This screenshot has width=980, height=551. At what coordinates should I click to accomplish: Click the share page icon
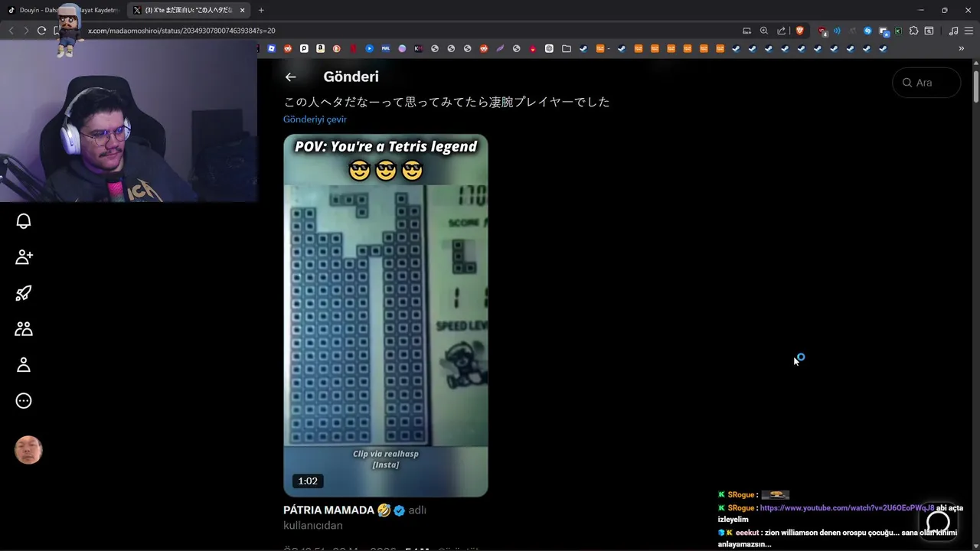tap(781, 31)
